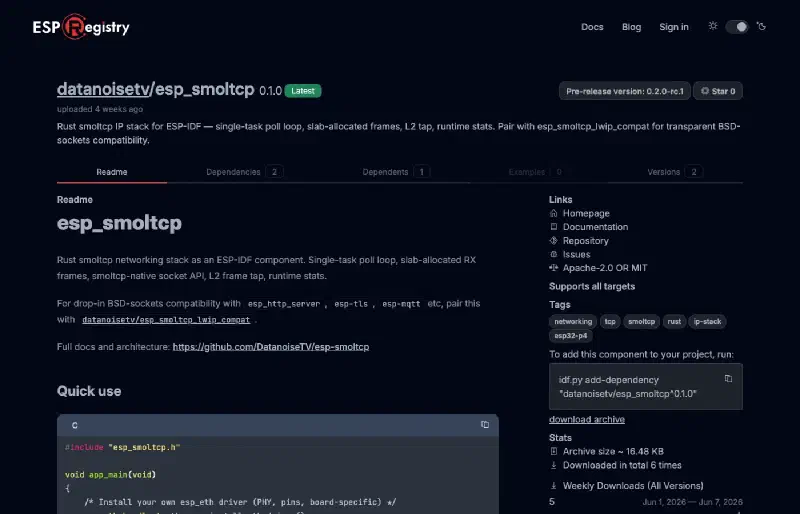
Task: Toggle the dark theme switch
Action: (737, 27)
